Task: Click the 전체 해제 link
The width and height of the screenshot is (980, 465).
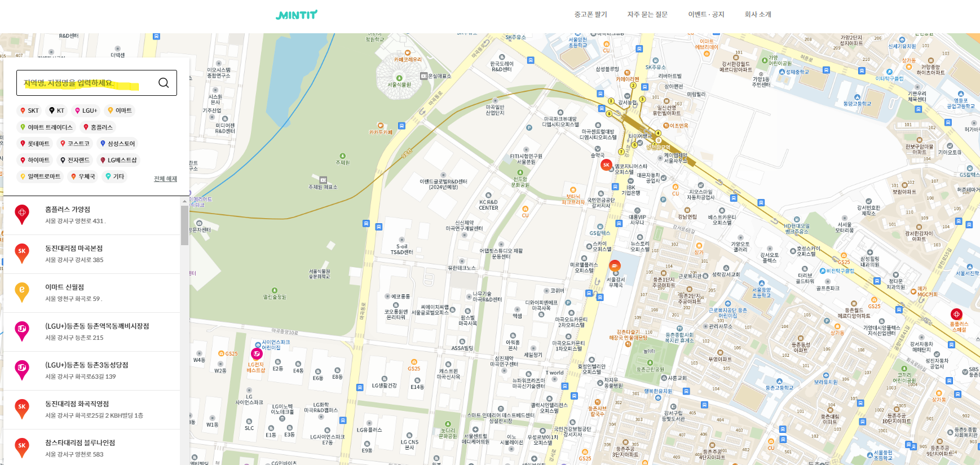Action: 165,179
